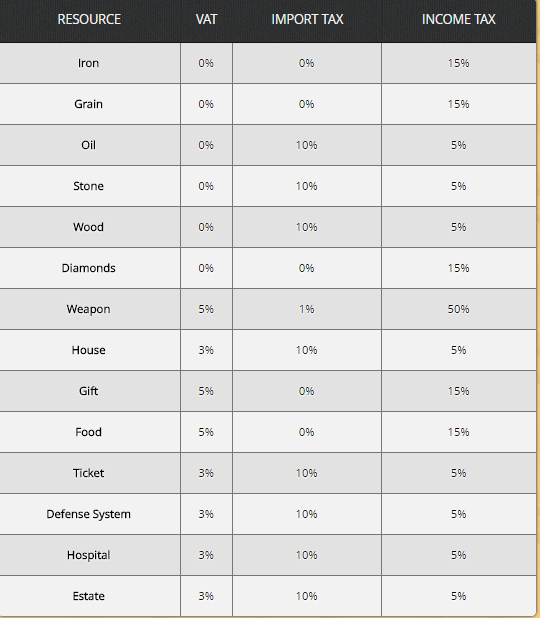Select the Gift resource name
The image size is (540, 618).
pyautogui.click(x=88, y=391)
